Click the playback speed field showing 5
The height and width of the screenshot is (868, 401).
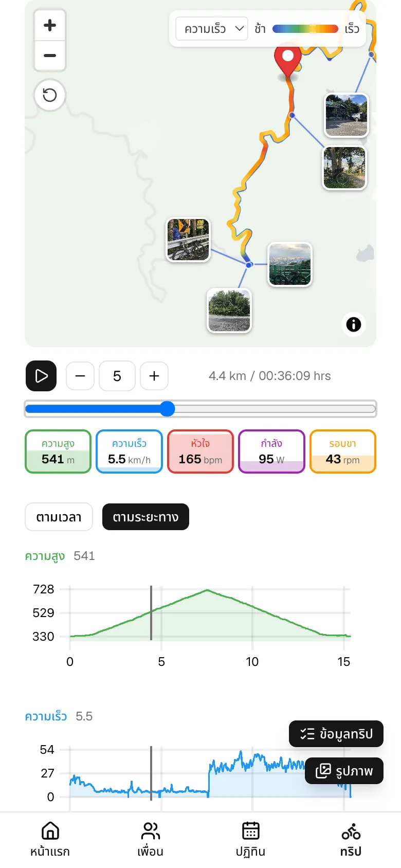pyautogui.click(x=117, y=376)
